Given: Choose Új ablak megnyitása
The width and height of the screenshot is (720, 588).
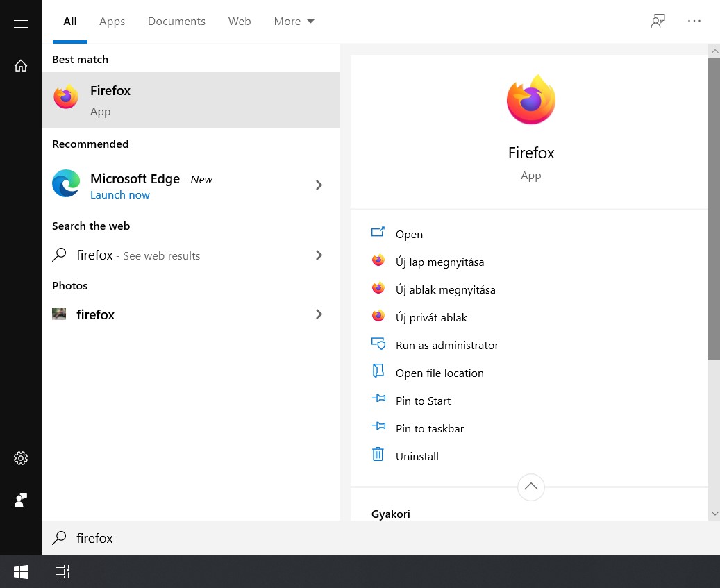Looking at the screenshot, I should point(446,290).
